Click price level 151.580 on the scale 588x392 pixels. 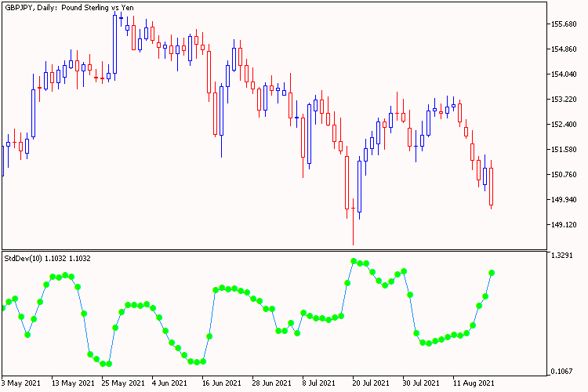pyautogui.click(x=564, y=150)
